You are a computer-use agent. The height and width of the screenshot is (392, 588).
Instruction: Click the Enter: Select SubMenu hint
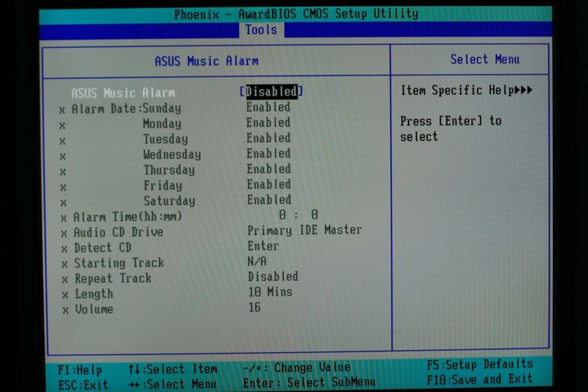(309, 382)
